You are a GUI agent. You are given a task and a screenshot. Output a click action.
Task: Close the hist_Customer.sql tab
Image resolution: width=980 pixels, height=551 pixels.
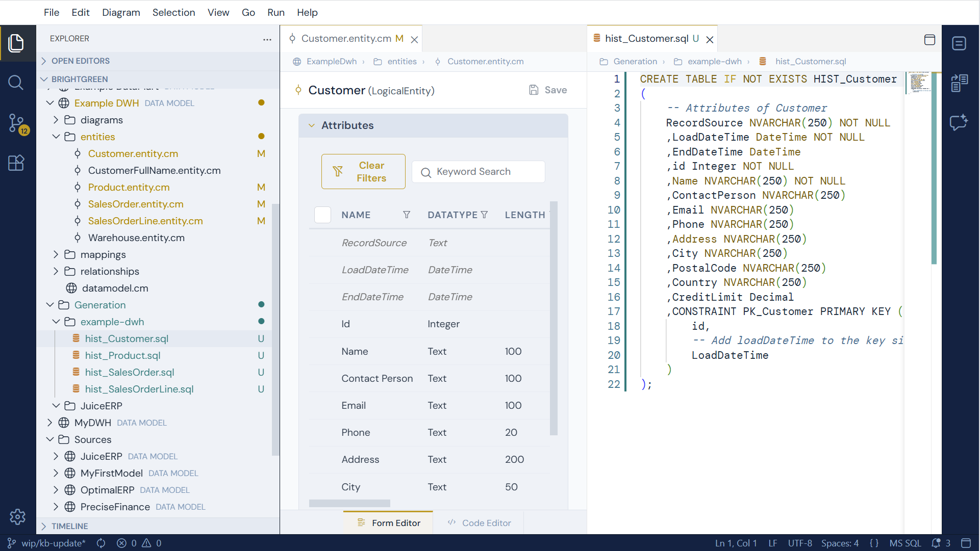[x=710, y=39]
